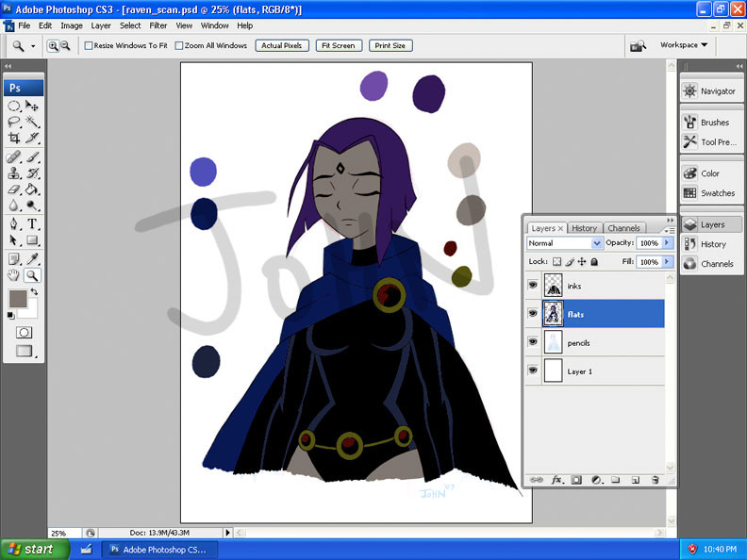Hide the pencils layer

[533, 342]
